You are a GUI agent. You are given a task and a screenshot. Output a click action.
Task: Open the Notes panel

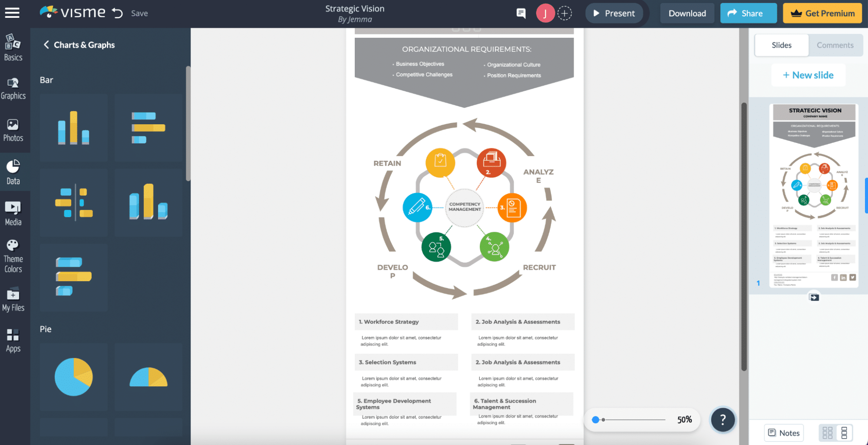784,433
